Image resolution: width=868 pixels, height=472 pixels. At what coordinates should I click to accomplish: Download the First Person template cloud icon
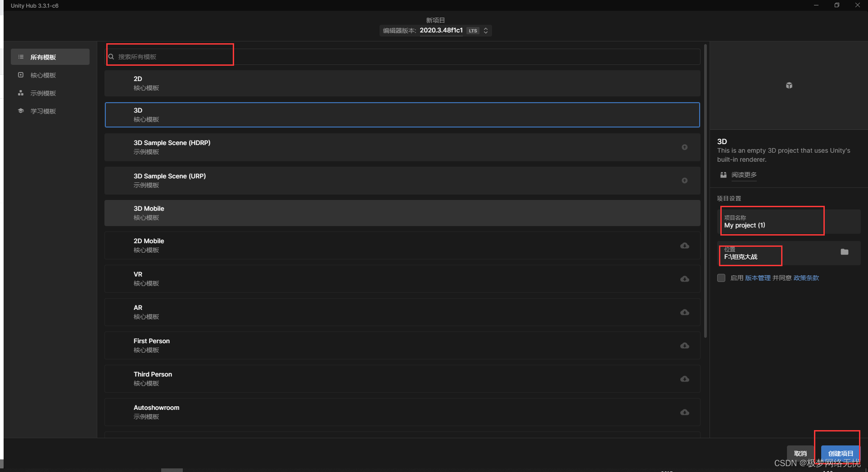pyautogui.click(x=684, y=345)
